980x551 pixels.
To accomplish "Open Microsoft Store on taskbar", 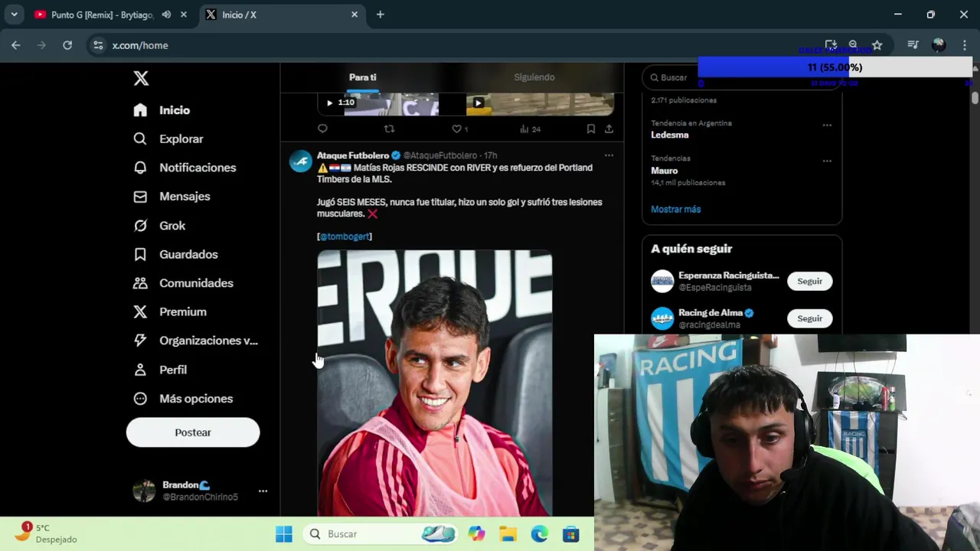I will point(571,534).
